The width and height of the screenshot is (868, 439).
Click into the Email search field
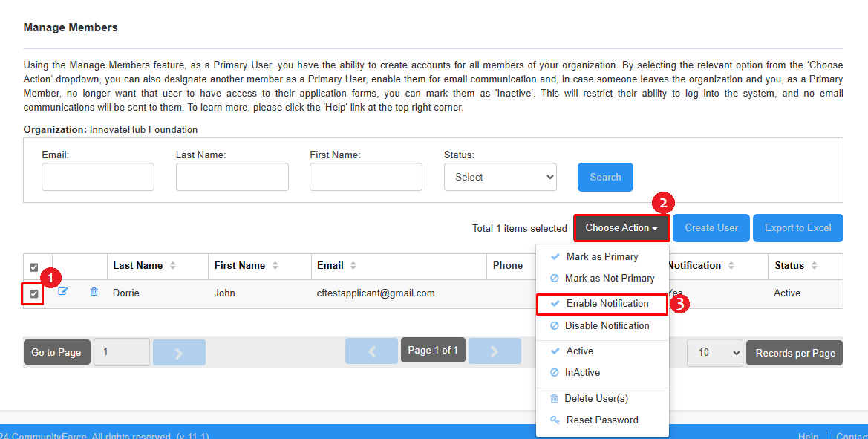tap(98, 177)
